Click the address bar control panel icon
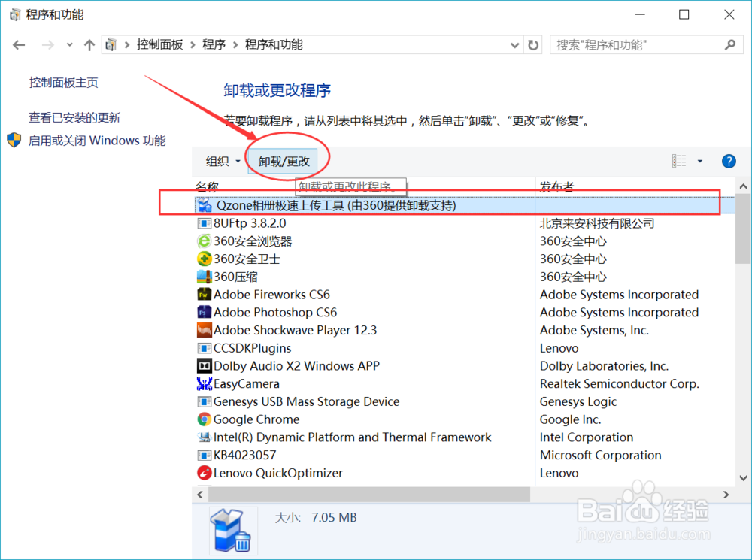752x560 pixels. coord(111,45)
